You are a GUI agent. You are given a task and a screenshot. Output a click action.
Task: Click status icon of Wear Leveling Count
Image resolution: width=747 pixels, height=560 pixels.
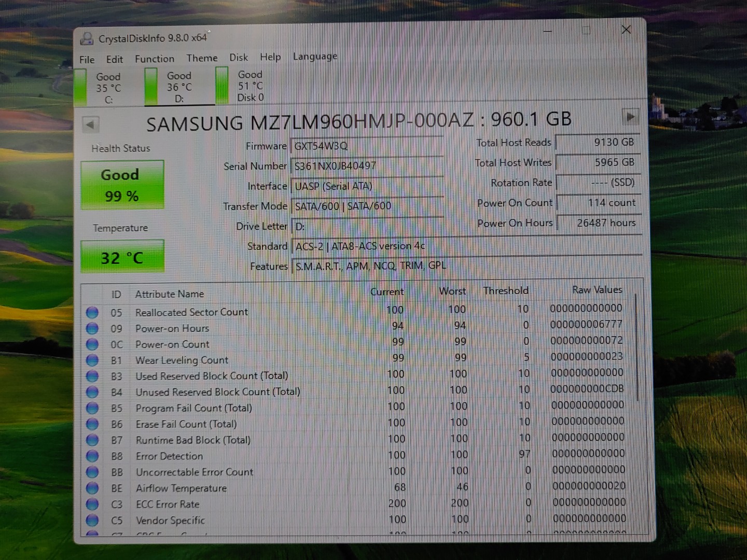[92, 360]
